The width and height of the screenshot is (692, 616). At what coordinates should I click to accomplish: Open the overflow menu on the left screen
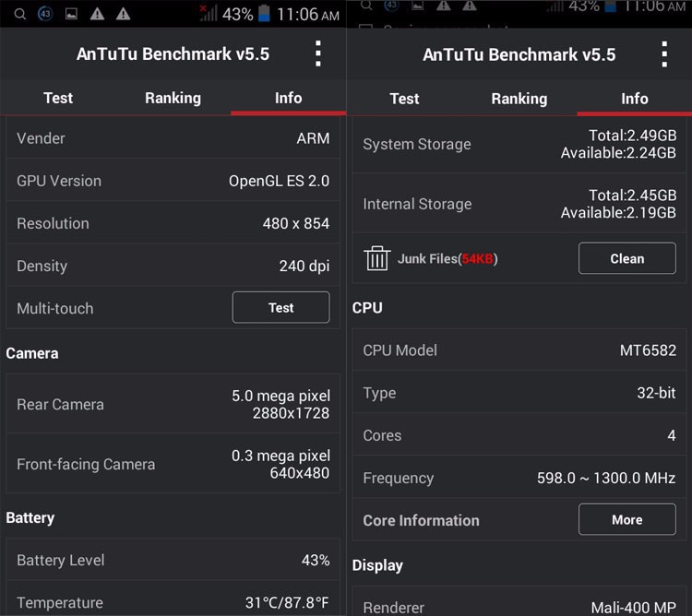[318, 53]
